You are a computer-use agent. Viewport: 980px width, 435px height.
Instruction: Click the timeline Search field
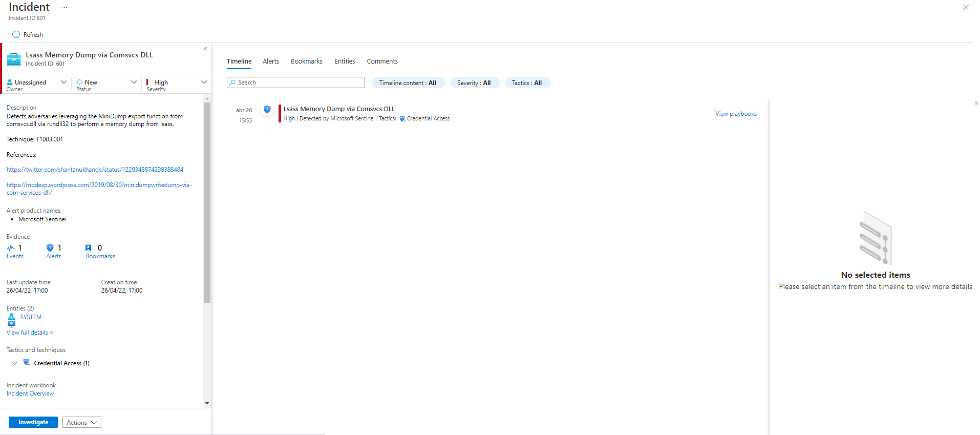296,82
